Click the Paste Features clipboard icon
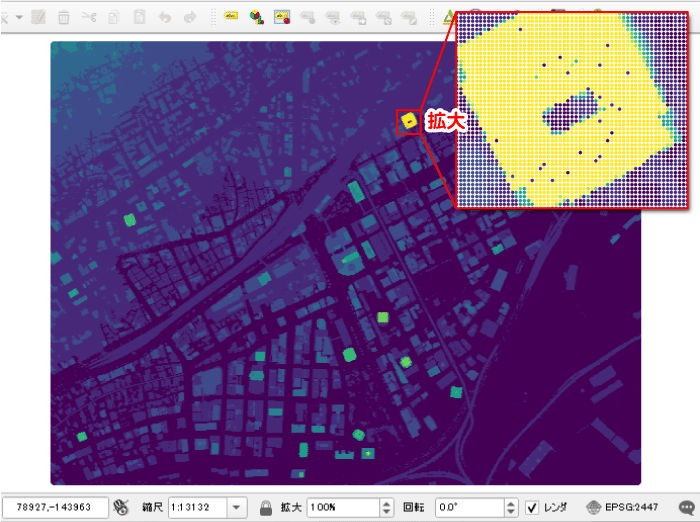This screenshot has height=522, width=700. coord(140,17)
